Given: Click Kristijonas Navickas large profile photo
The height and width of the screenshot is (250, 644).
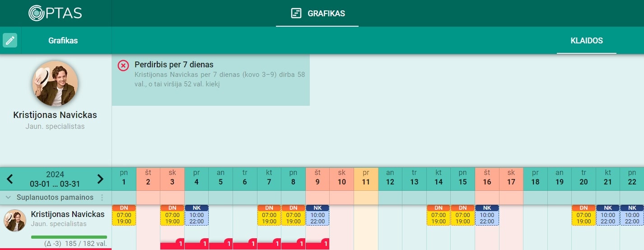Looking at the screenshot, I should point(55,84).
